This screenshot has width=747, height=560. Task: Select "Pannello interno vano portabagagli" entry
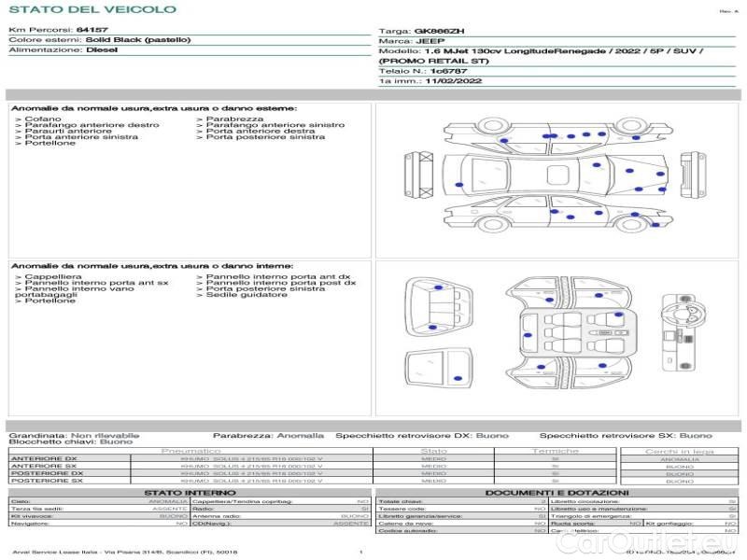75,291
